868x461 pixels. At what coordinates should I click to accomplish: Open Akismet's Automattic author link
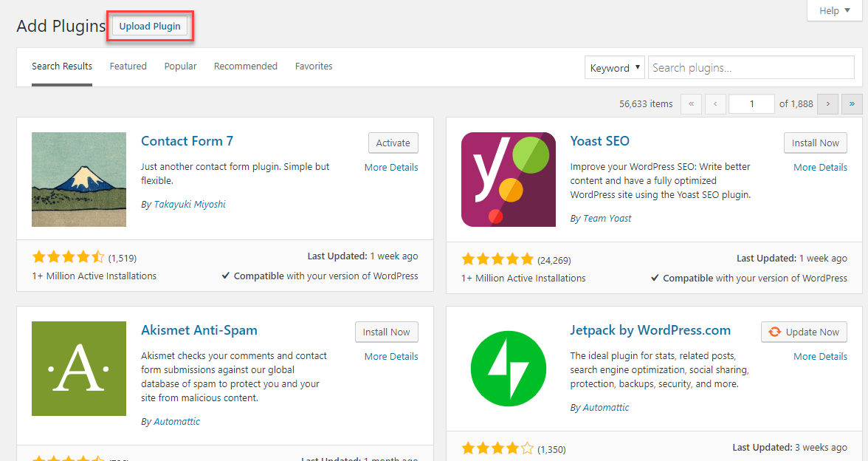coord(176,422)
